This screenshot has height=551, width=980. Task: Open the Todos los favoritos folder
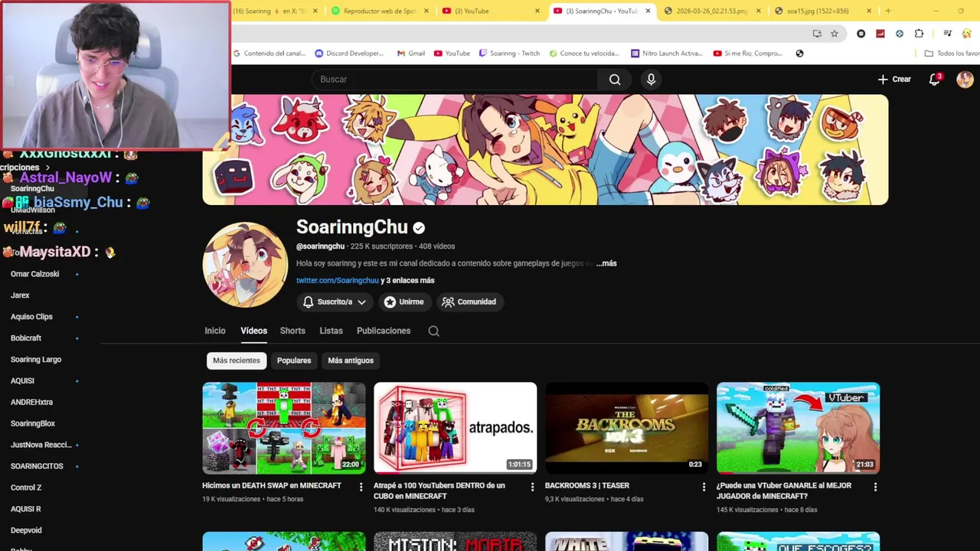click(x=952, y=54)
